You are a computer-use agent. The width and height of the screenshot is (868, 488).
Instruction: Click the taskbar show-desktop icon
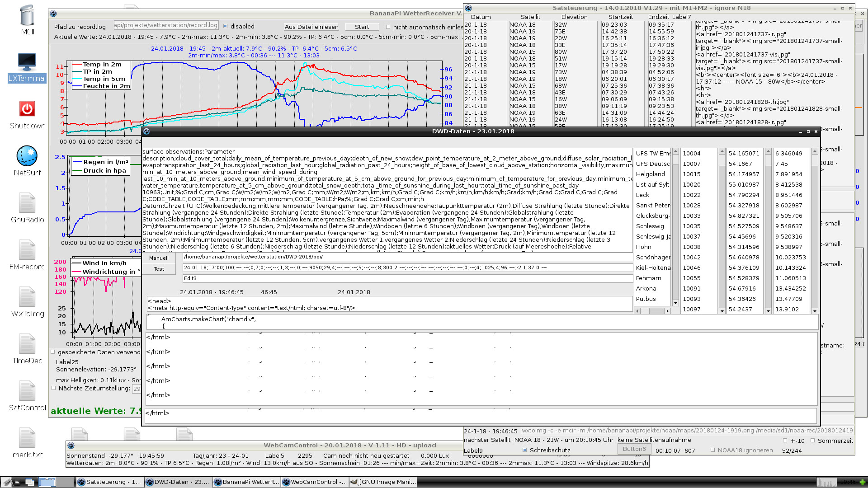coord(29,482)
